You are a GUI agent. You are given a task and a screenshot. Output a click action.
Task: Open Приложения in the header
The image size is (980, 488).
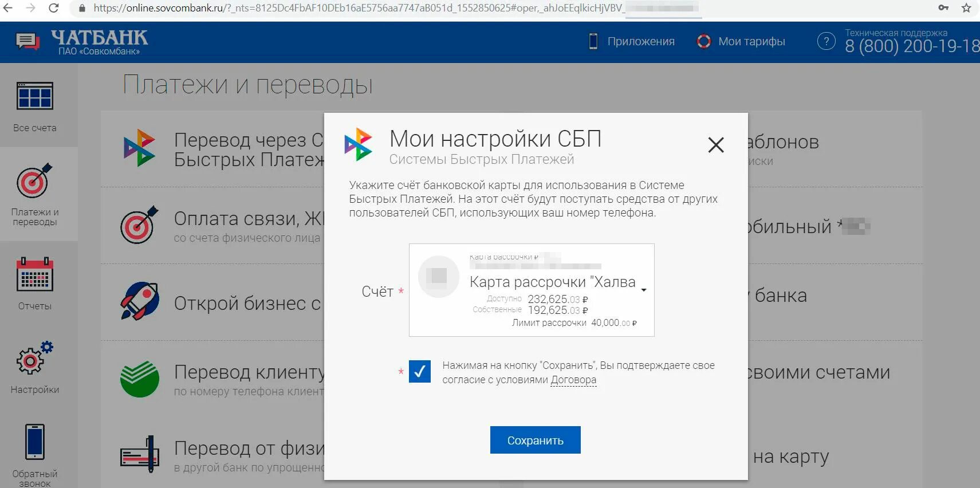[632, 41]
